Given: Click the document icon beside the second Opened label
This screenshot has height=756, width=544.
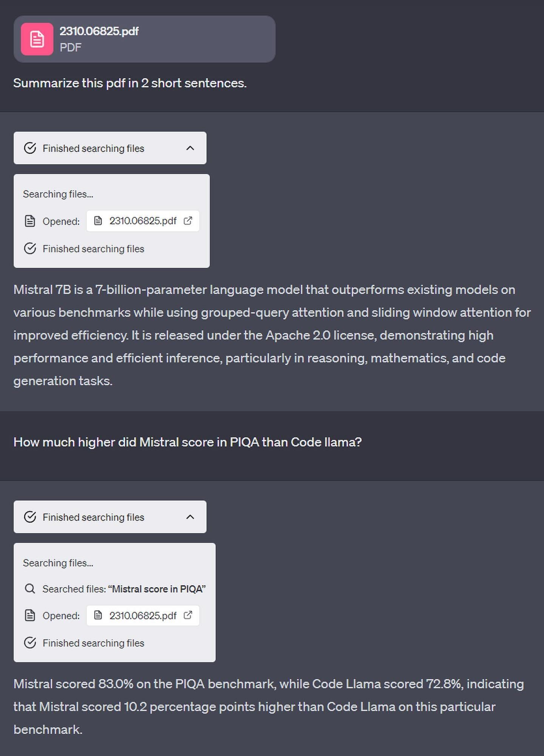Looking at the screenshot, I should [30, 615].
